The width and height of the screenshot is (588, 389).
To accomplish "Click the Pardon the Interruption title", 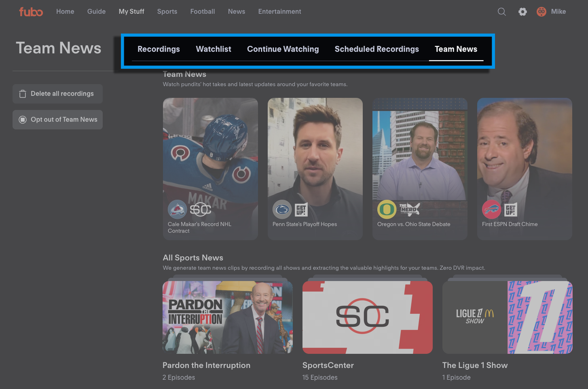I will point(206,366).
